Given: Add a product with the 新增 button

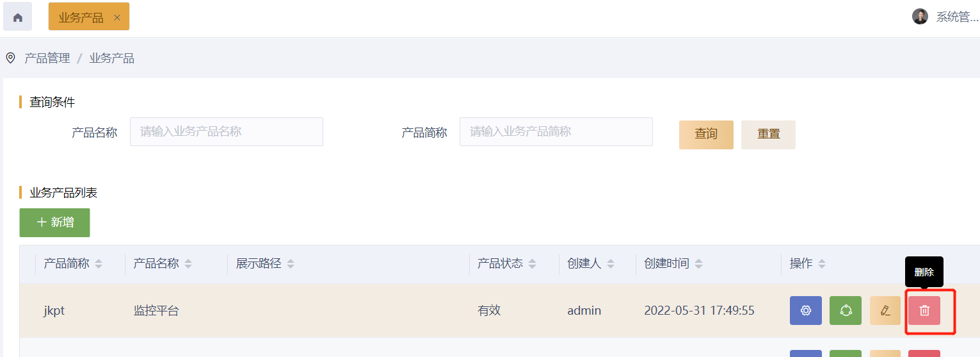Looking at the screenshot, I should click(x=54, y=222).
